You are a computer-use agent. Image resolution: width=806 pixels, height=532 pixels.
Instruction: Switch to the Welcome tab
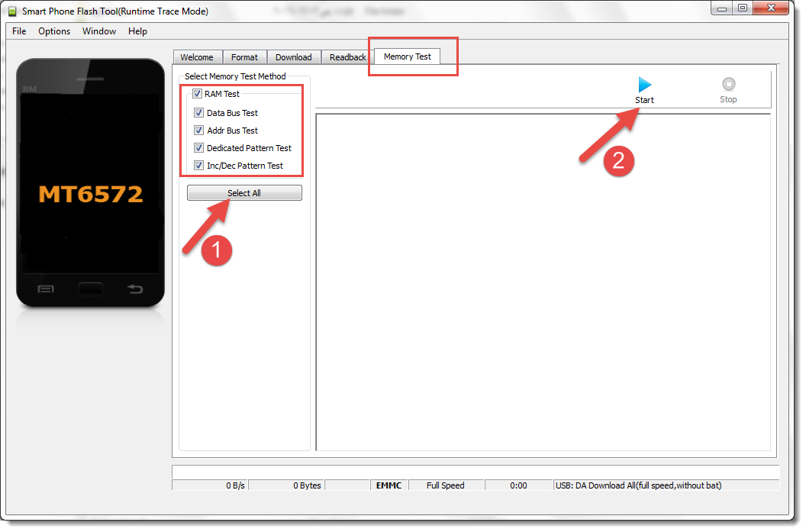click(198, 57)
